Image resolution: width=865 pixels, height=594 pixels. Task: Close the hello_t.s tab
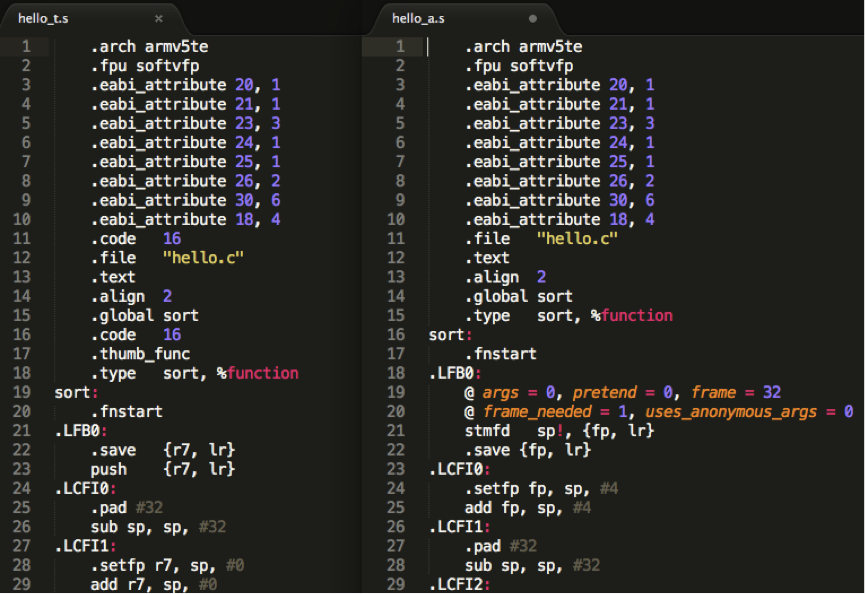coord(159,19)
